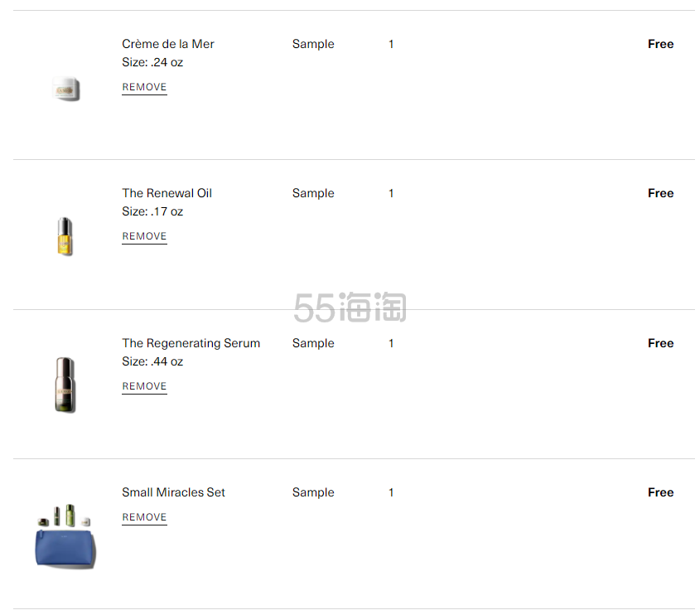Open The Regenerating Serum bottle thumbnail
The height and width of the screenshot is (615, 700).
point(65,385)
